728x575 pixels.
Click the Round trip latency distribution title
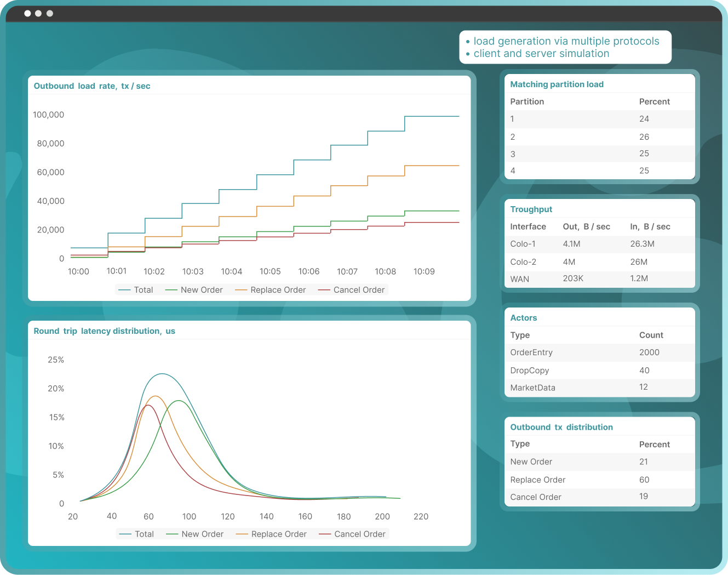[x=104, y=331]
